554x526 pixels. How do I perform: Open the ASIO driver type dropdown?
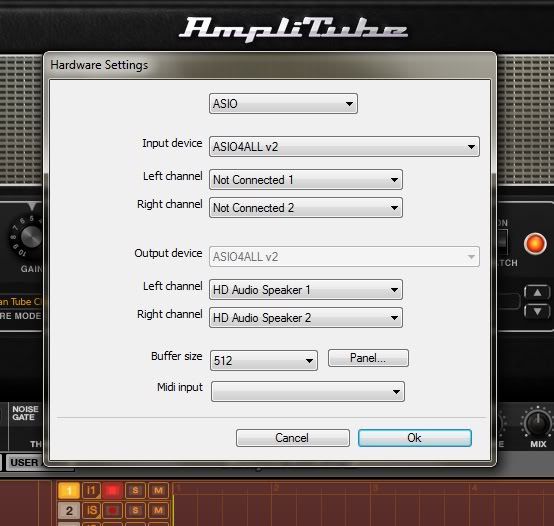pyautogui.click(x=283, y=104)
